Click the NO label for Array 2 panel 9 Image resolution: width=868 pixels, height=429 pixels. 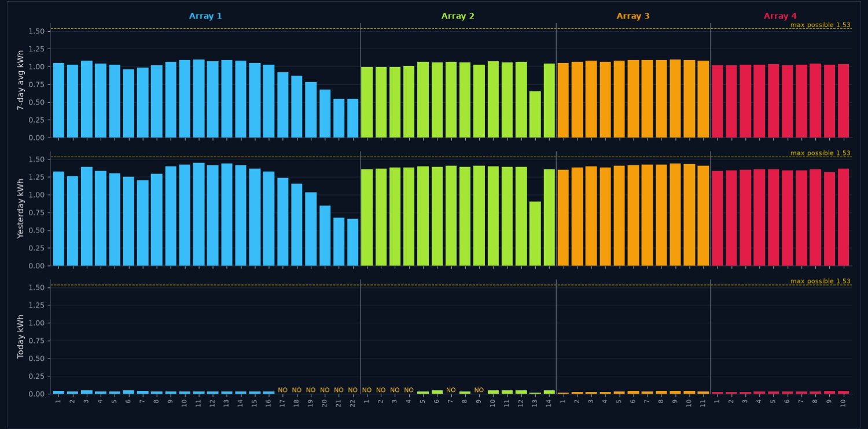pyautogui.click(x=479, y=390)
